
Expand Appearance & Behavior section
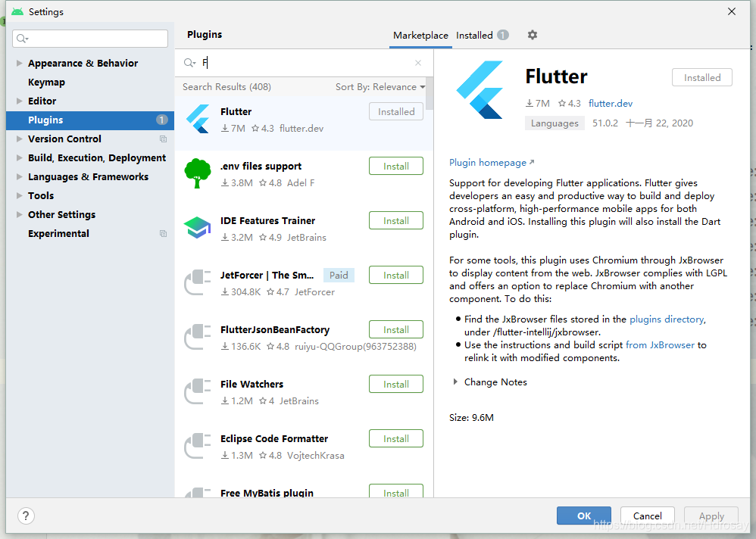click(19, 63)
